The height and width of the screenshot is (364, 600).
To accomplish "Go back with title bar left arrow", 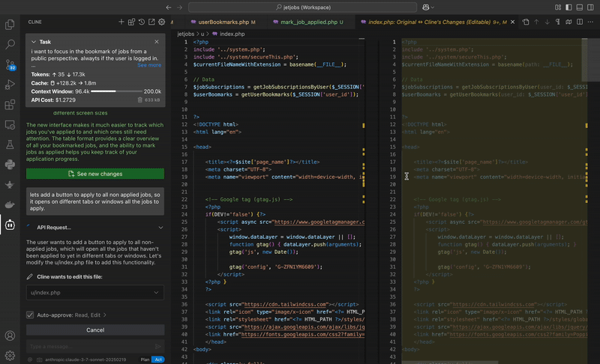I will pyautogui.click(x=169, y=7).
